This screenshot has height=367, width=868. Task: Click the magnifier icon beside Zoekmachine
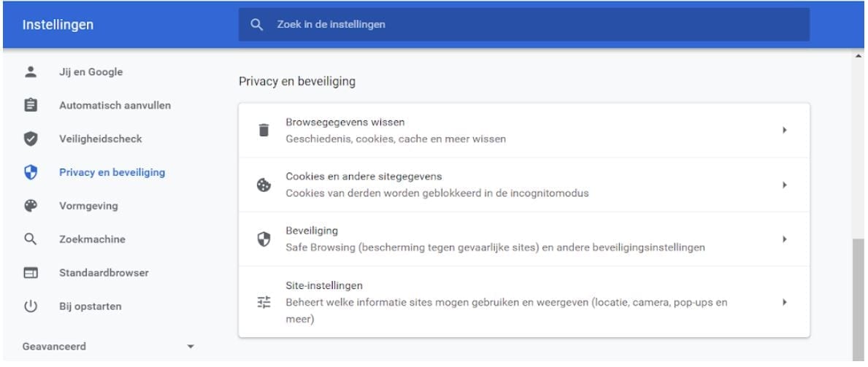tap(31, 239)
